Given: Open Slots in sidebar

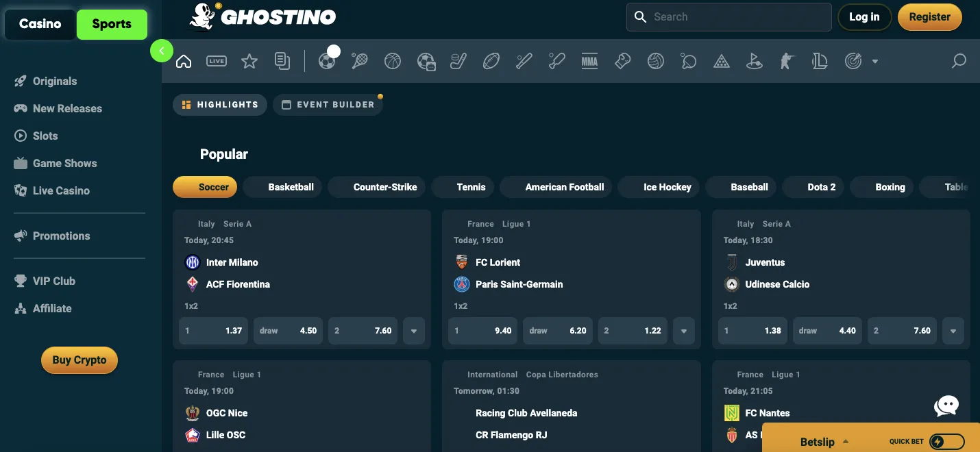Looking at the screenshot, I should (36, 136).
